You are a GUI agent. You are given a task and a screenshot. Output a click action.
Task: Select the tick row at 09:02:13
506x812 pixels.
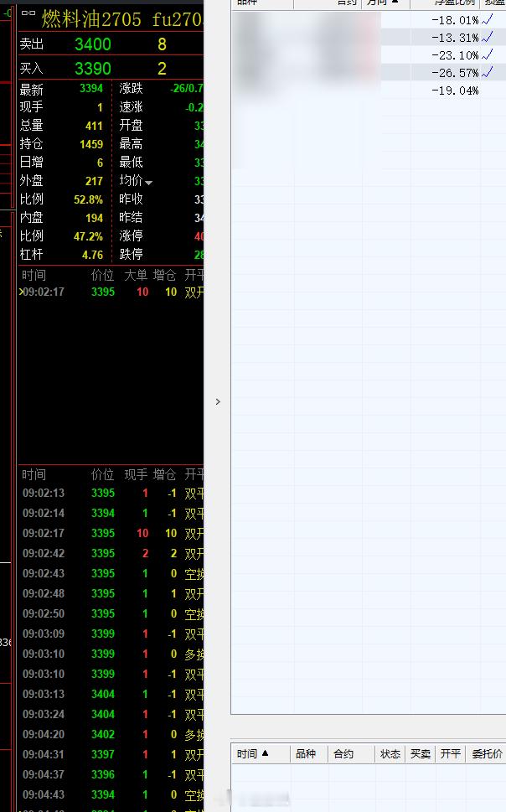[111, 493]
